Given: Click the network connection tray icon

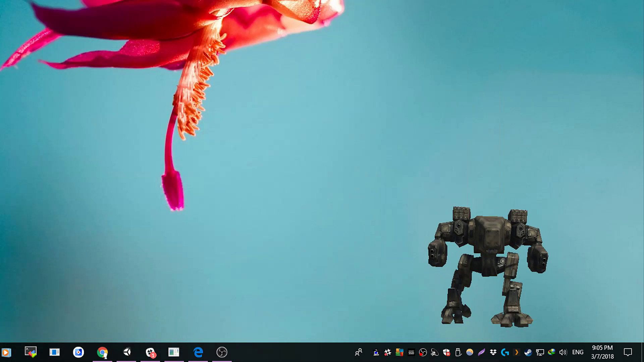Looking at the screenshot, I should [540, 352].
